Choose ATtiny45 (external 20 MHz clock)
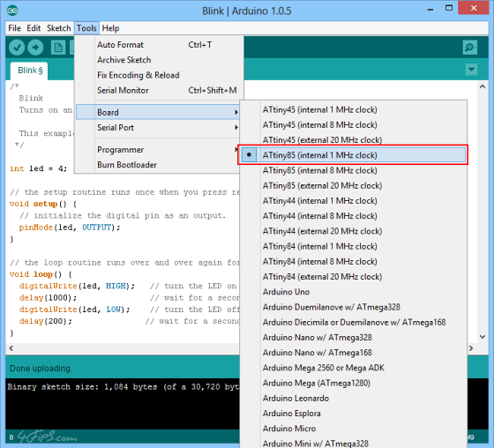The width and height of the screenshot is (494, 448). (353, 140)
